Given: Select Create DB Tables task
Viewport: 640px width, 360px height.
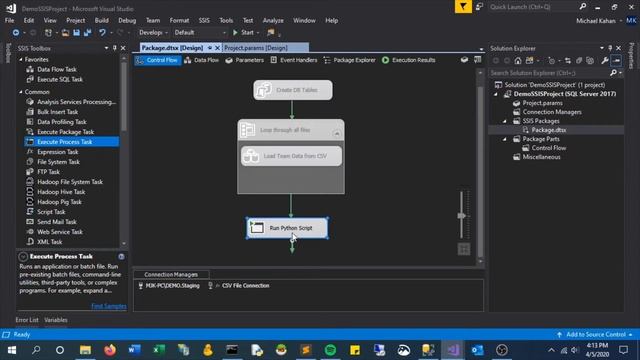Looking at the screenshot, I should pos(293,90).
